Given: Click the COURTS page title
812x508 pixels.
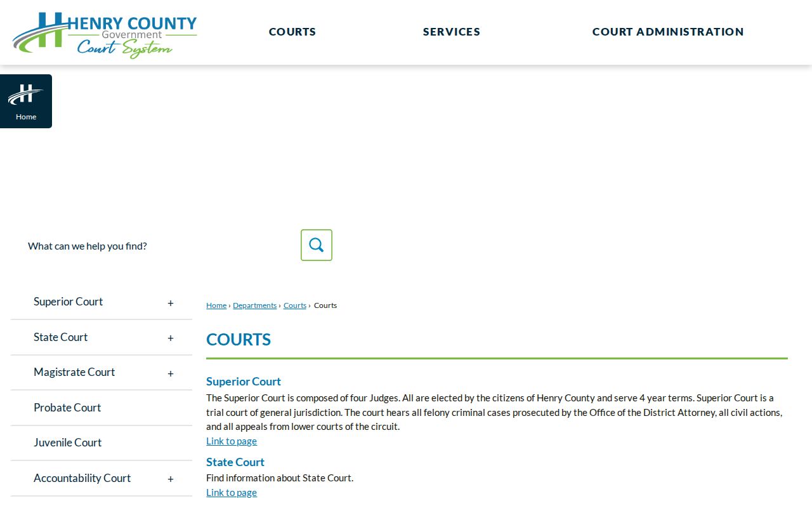Looking at the screenshot, I should tap(239, 340).
